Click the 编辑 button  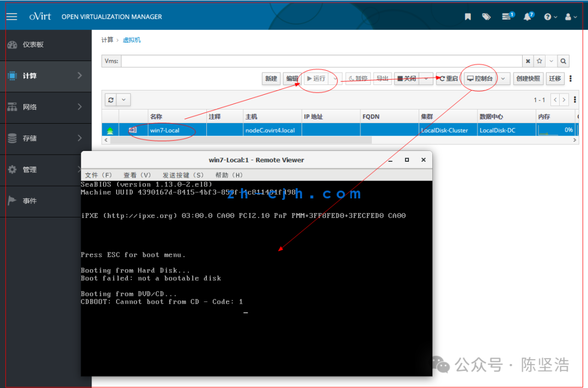point(292,78)
